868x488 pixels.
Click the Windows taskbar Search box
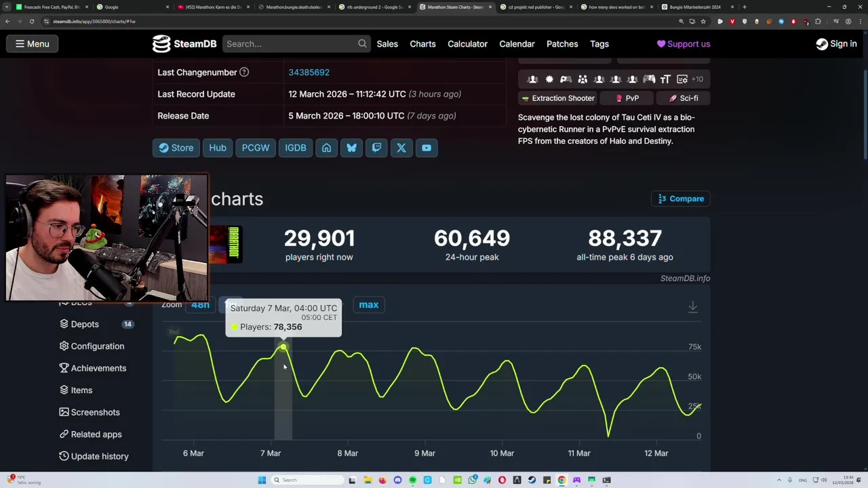tap(307, 480)
